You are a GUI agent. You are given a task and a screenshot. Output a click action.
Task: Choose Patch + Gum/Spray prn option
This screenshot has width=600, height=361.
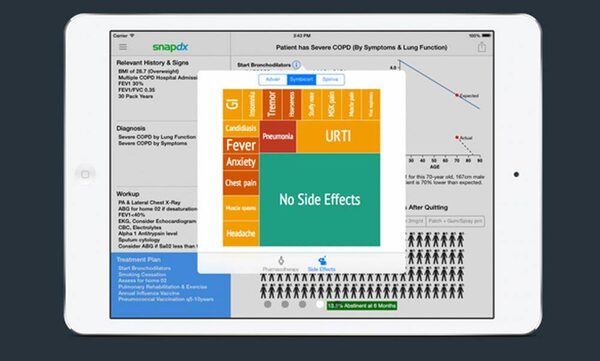(455, 221)
